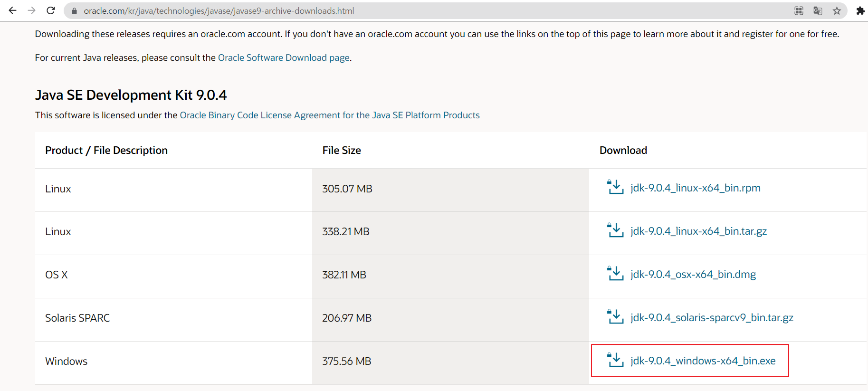View site security lock info
This screenshot has width=868, height=391.
tap(74, 10)
